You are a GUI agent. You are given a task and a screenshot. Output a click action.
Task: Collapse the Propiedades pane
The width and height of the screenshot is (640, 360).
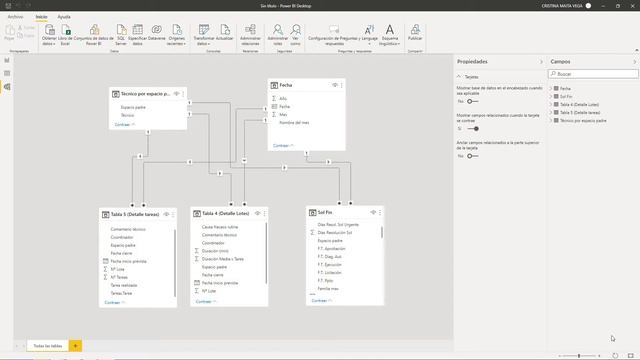click(541, 62)
